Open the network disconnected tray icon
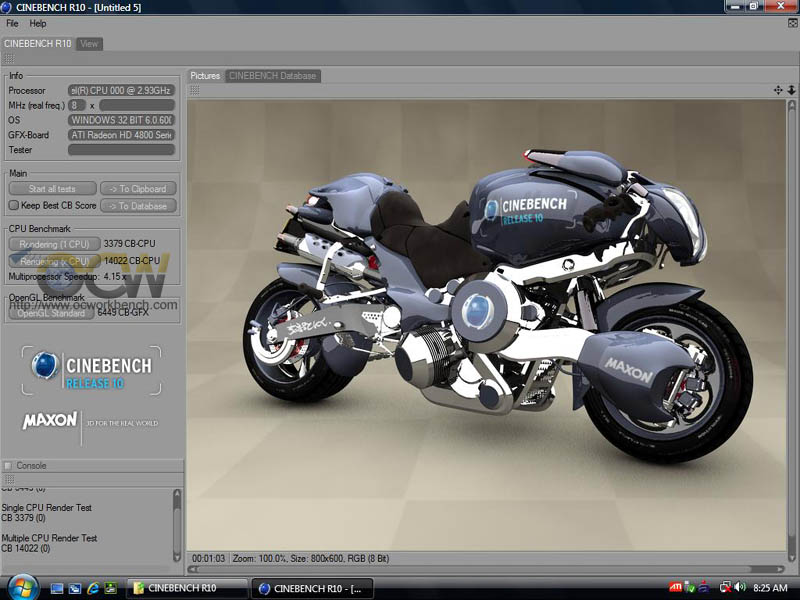The image size is (800, 600). pyautogui.click(x=725, y=588)
